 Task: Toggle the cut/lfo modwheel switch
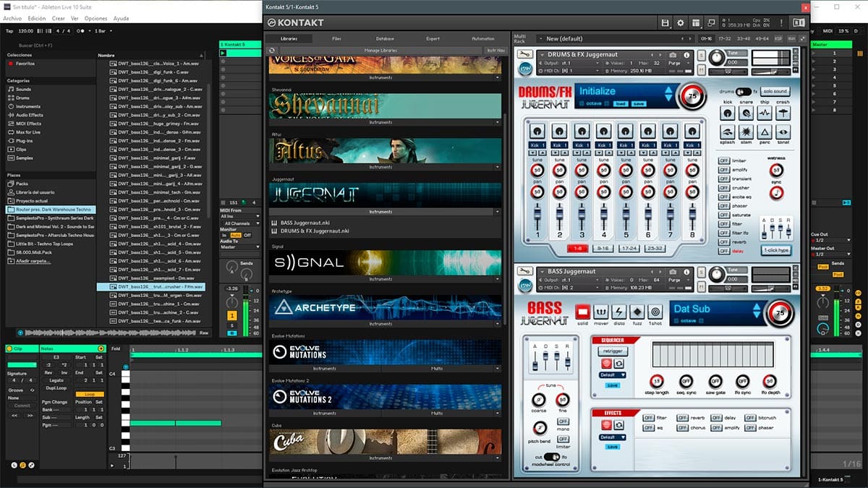pos(550,457)
